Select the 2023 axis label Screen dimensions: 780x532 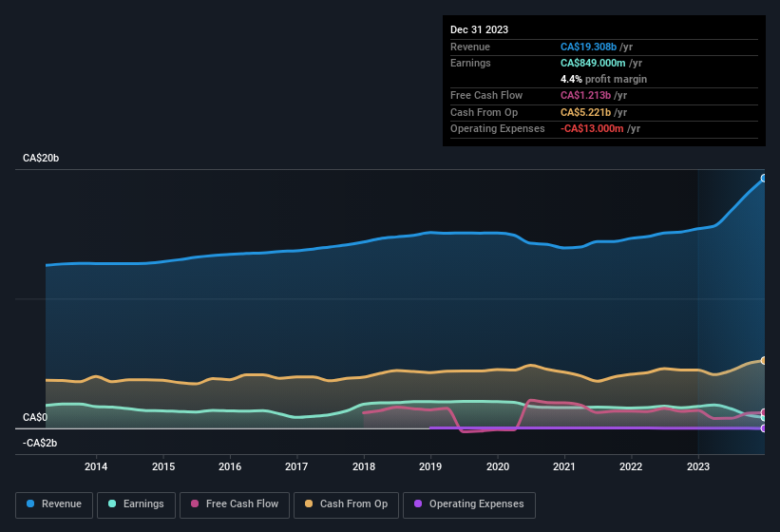[698, 466]
